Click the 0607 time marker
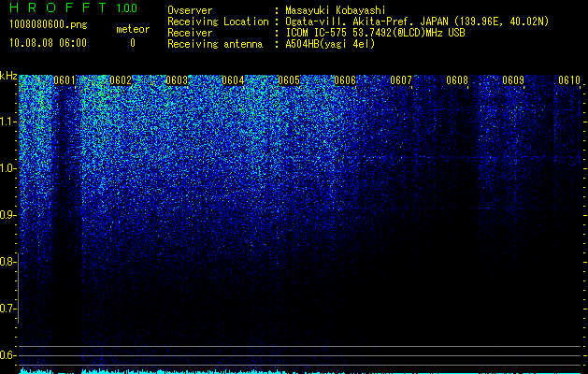 pos(401,80)
